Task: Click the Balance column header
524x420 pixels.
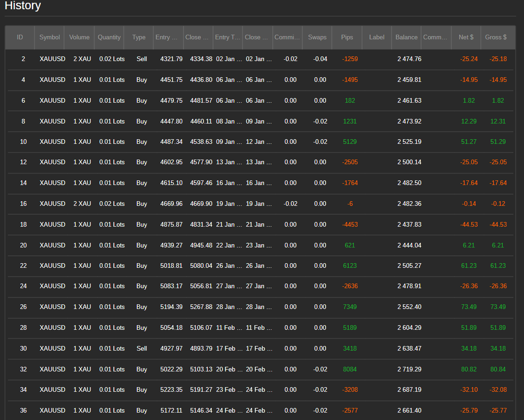Action: pyautogui.click(x=407, y=37)
